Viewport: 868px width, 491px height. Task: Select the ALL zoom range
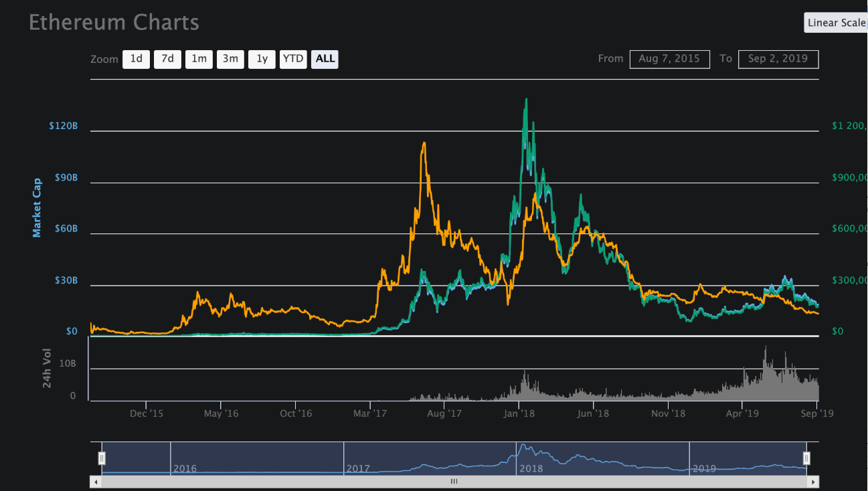coord(325,59)
